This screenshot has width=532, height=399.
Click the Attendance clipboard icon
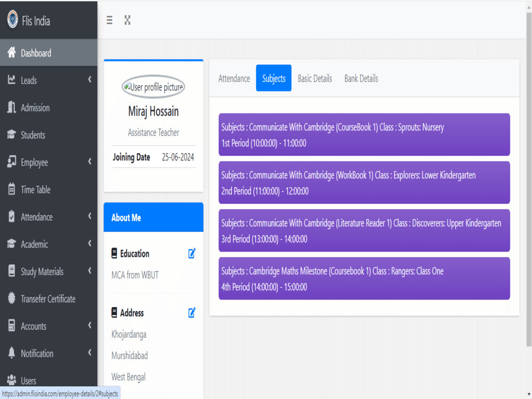click(12, 217)
